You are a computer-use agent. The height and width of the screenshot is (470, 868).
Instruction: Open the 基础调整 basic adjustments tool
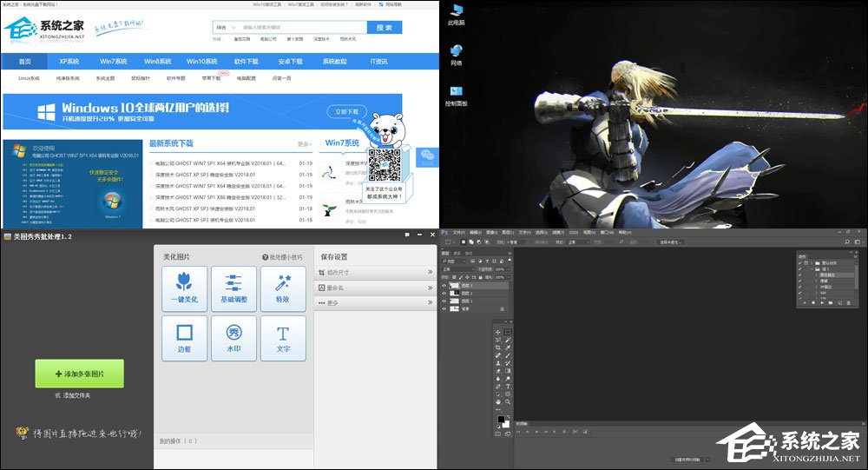pyautogui.click(x=233, y=288)
